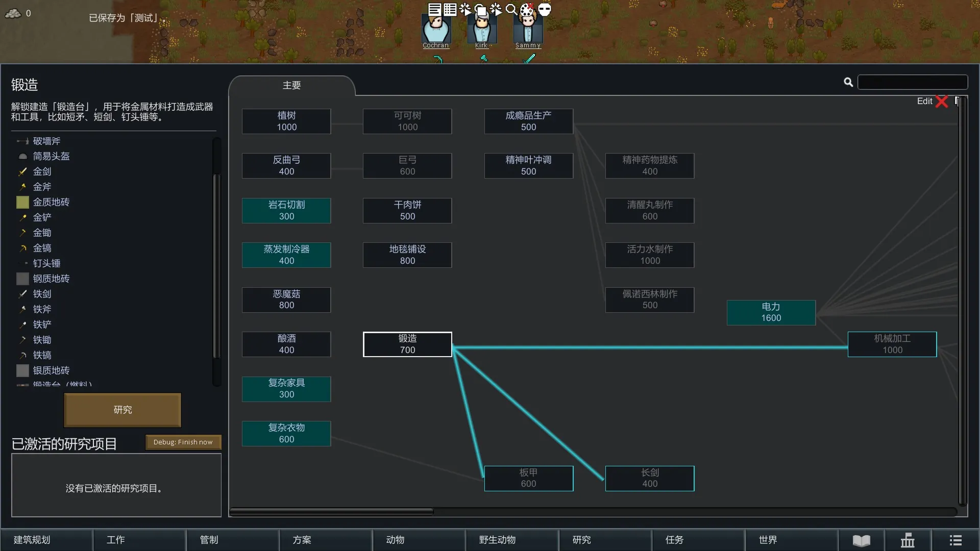
Task: Switch to the 主要 research tab
Action: pos(291,86)
